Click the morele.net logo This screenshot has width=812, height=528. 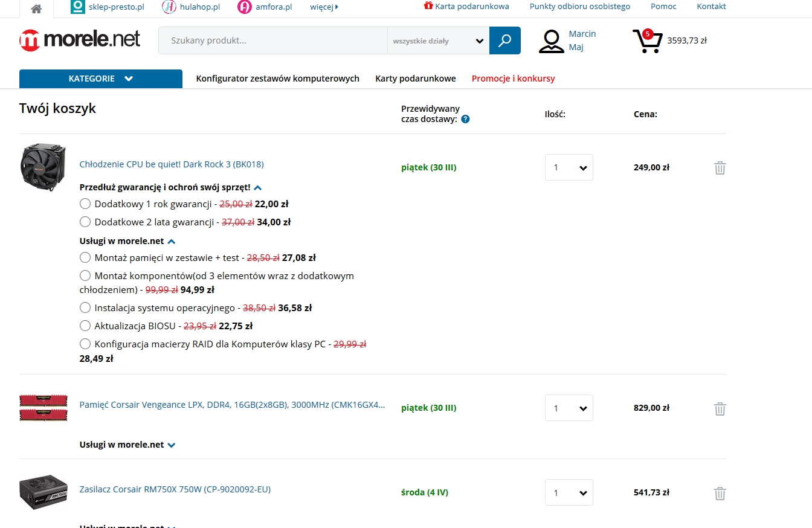tap(80, 40)
